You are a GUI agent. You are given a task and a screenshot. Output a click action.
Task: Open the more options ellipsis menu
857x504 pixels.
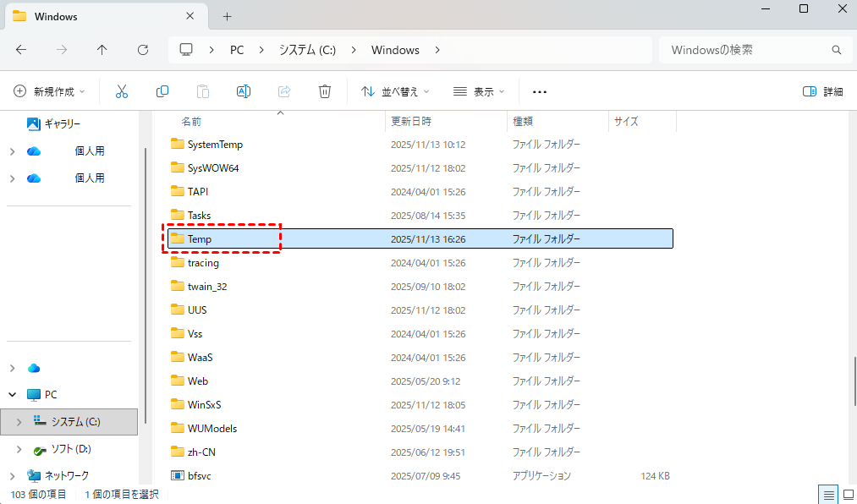[540, 91]
